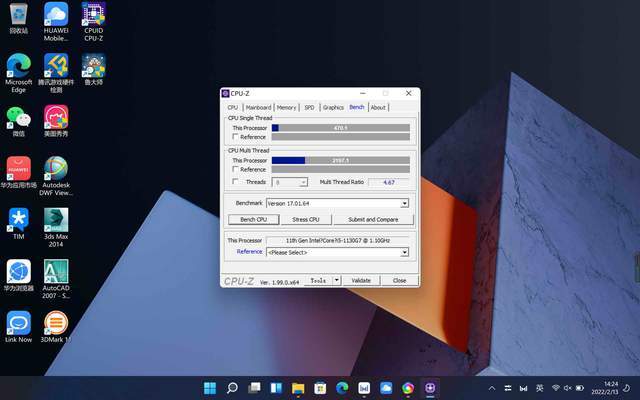Open the CPUID CPU-Z desktop shortcut
Image resolution: width=640 pixels, height=400 pixels.
coord(93,22)
